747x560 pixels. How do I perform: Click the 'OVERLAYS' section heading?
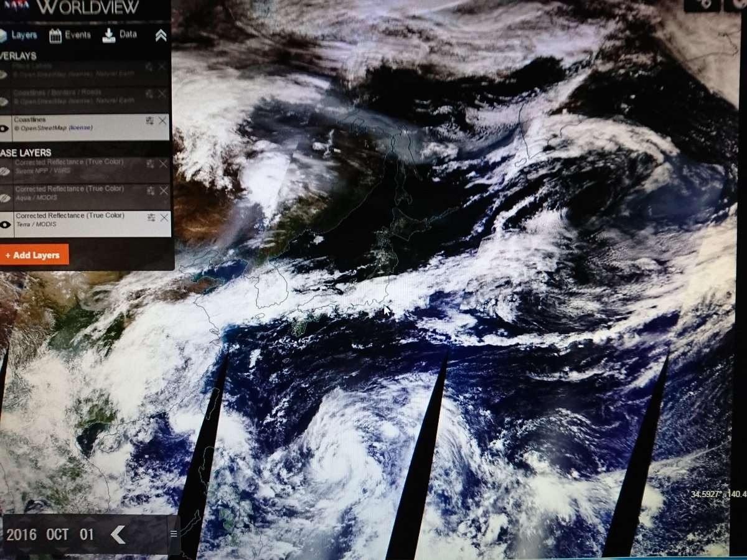[19, 56]
